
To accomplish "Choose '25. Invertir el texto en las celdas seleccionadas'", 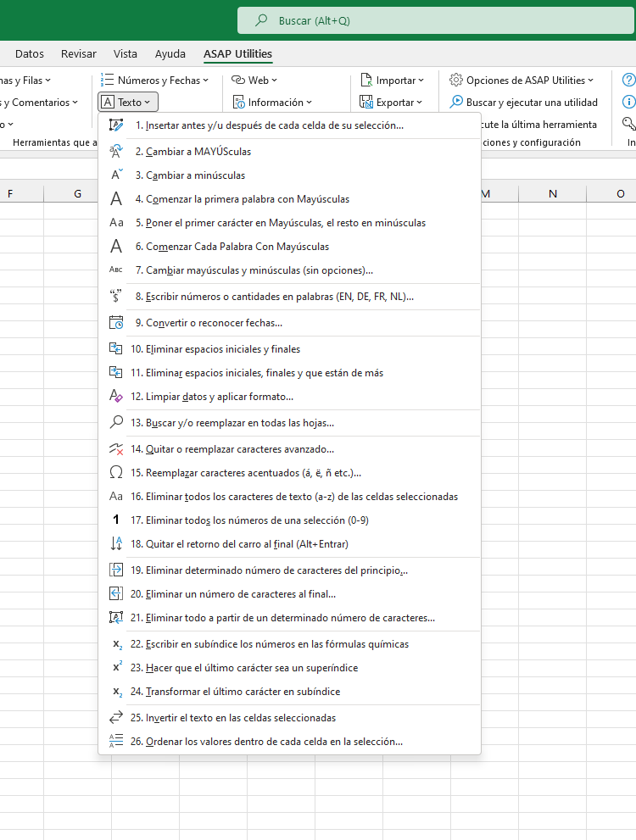I will (x=289, y=717).
